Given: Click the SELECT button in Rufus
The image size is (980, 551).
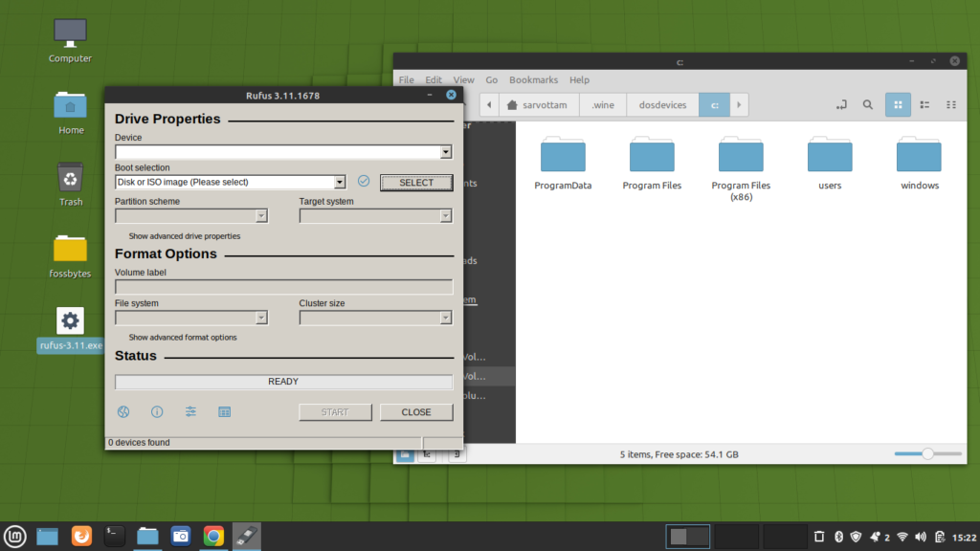Looking at the screenshot, I should coord(416,182).
